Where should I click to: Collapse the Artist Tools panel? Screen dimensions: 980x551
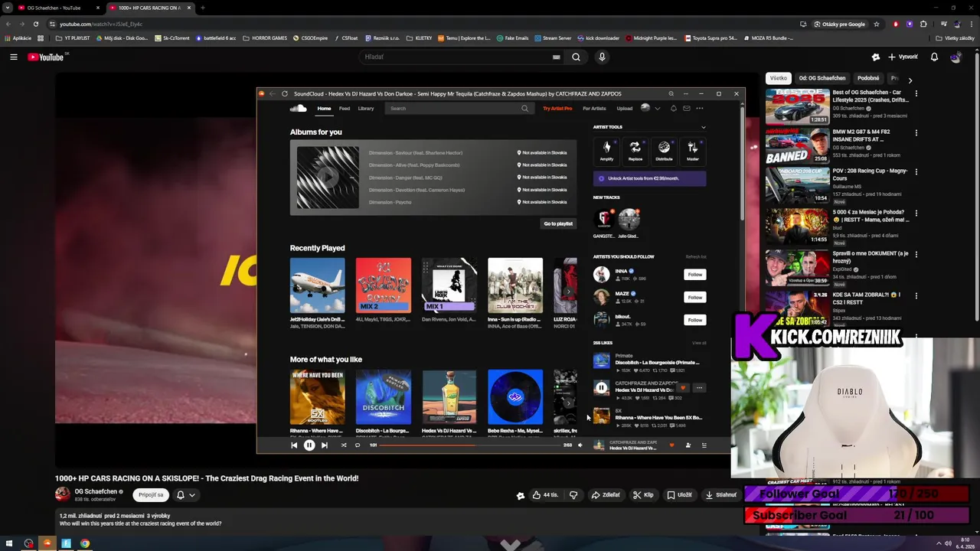tap(704, 127)
